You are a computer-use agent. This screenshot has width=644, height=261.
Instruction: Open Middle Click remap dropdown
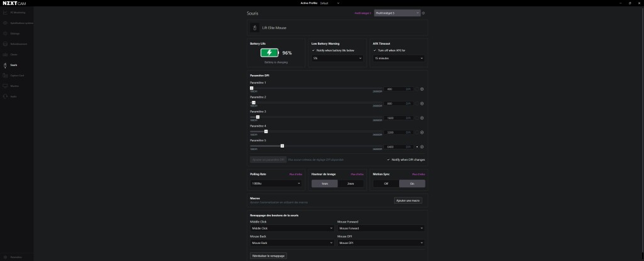[x=292, y=228]
